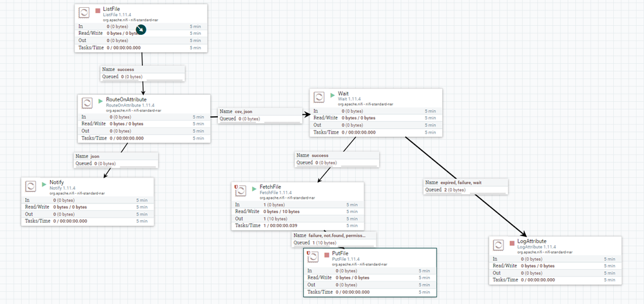
Task: Click FetchFile's Tasks/Time '1 / 00:00:00.039' row
Action: click(x=298, y=225)
